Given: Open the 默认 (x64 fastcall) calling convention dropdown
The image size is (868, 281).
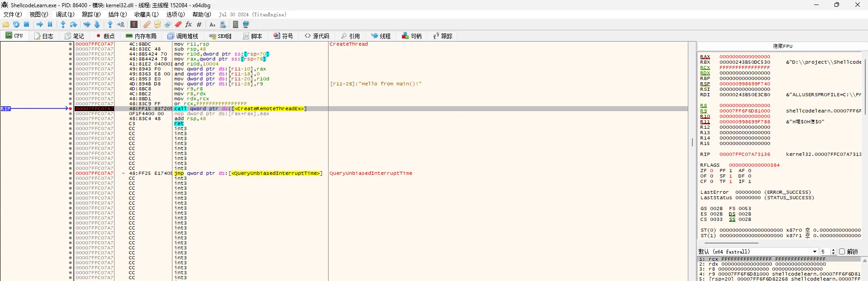Looking at the screenshot, I should 815,252.
